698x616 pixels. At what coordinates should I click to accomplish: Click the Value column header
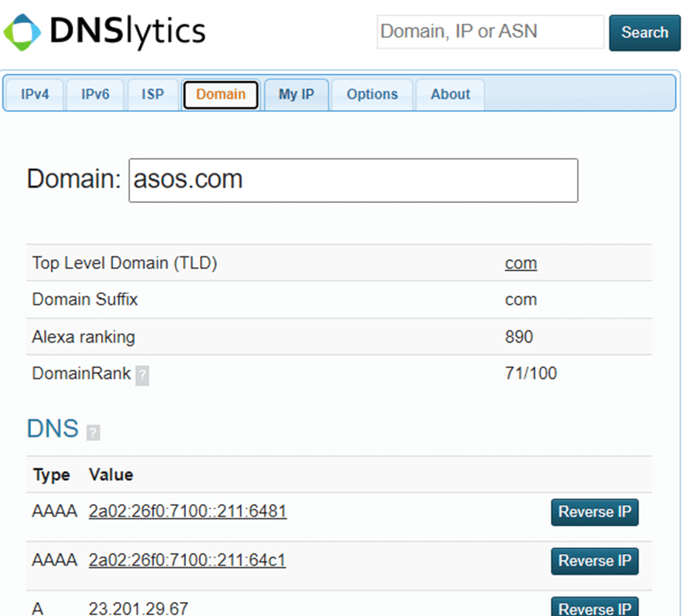112,474
